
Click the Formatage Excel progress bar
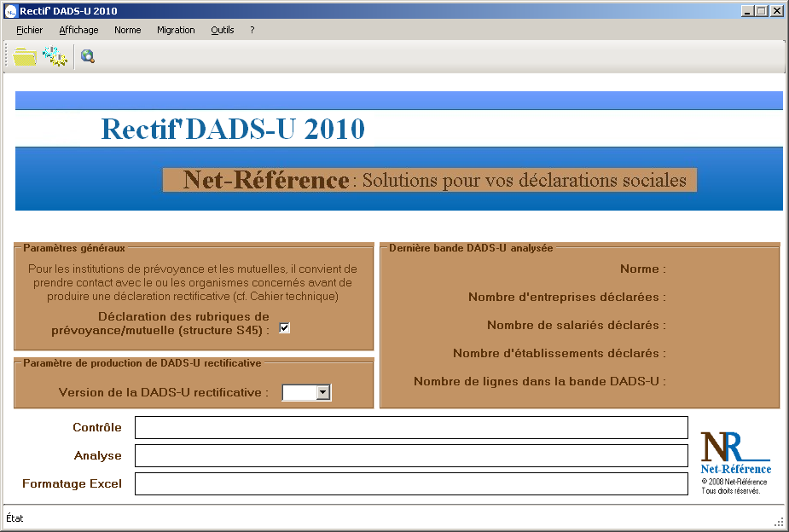pos(411,483)
